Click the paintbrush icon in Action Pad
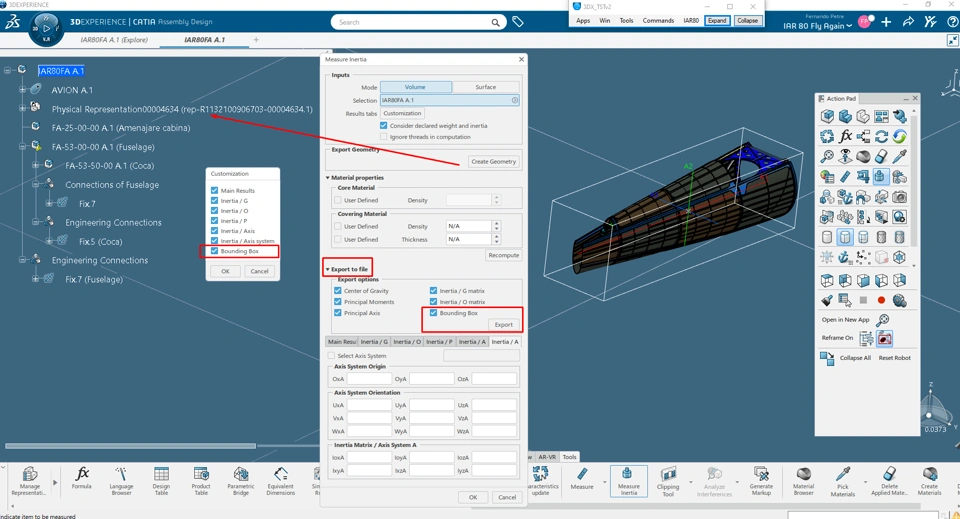The height and width of the screenshot is (519, 960). tap(827, 300)
